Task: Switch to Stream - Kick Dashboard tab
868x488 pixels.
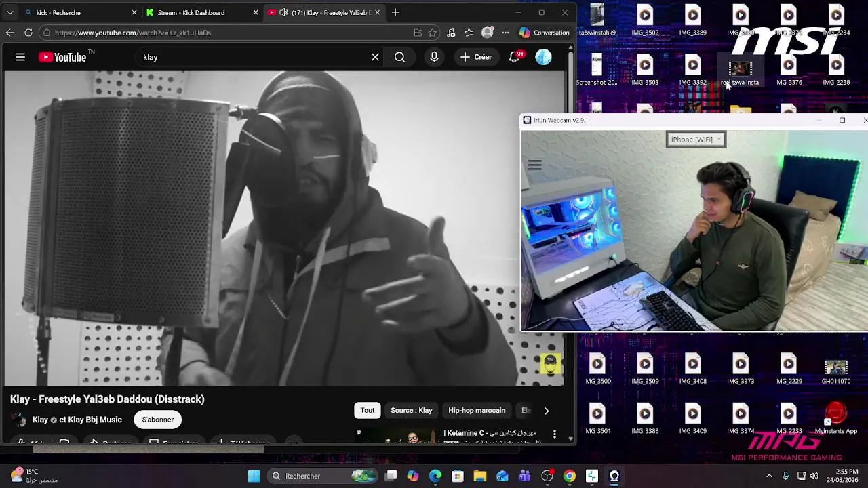Action: 201,12
